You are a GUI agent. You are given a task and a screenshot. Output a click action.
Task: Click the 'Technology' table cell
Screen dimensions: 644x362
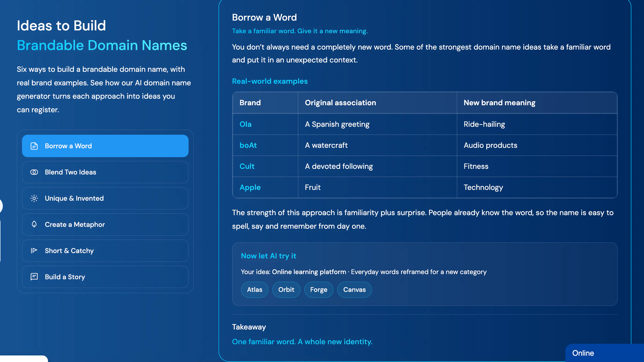click(537, 187)
